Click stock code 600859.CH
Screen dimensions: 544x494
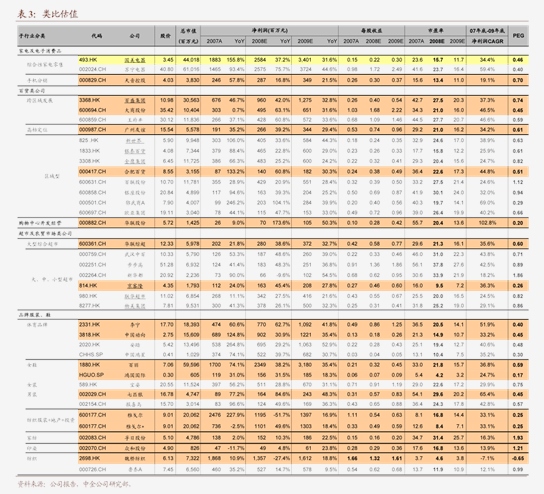coord(92,120)
